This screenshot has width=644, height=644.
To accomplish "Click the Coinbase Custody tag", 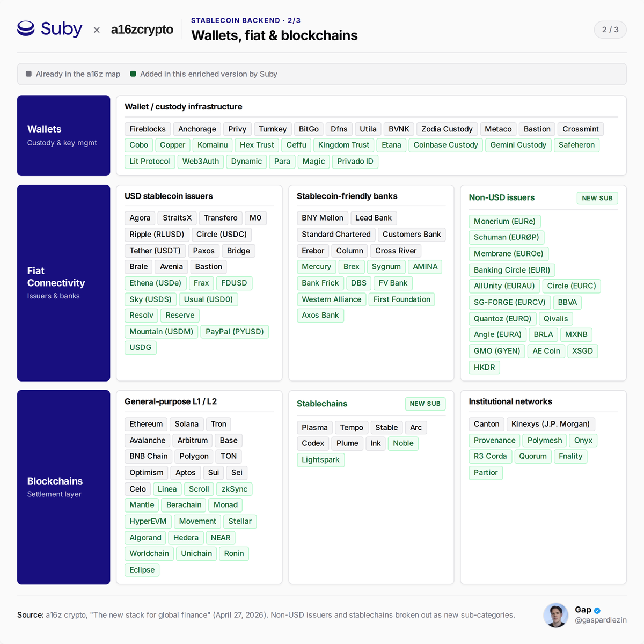I will tap(445, 145).
